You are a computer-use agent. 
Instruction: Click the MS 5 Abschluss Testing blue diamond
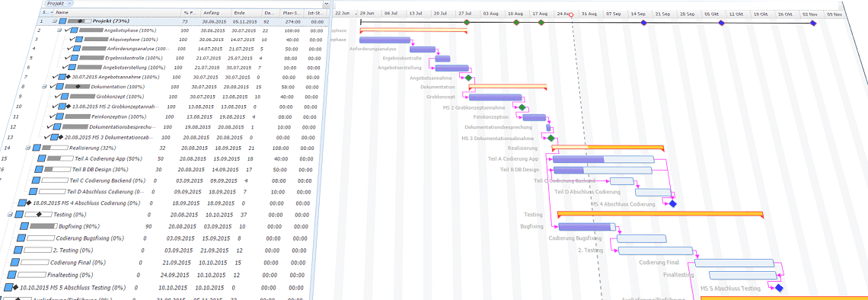[x=779, y=289]
